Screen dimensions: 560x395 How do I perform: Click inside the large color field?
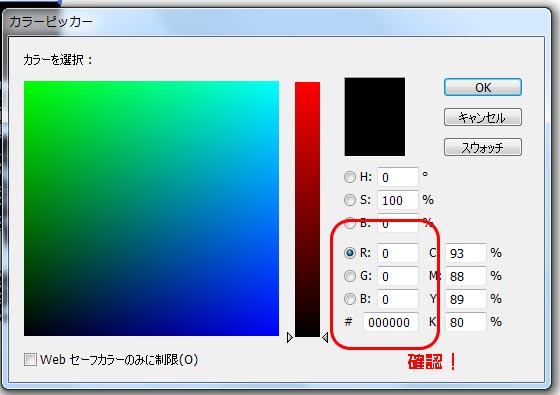click(x=151, y=209)
